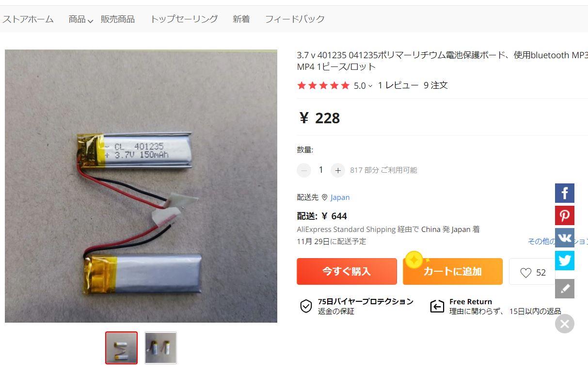Share product on Facebook
The width and height of the screenshot is (588, 377).
[564, 193]
